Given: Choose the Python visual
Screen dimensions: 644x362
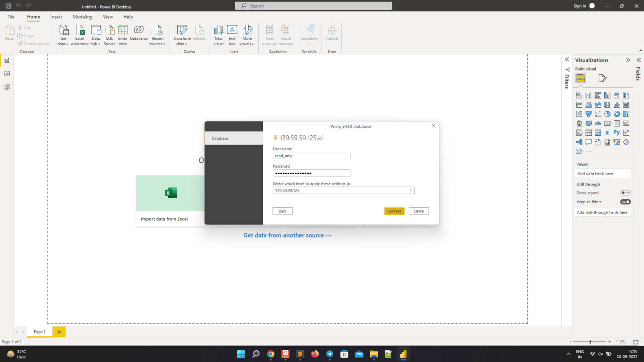Looking at the screenshot, I should click(617, 133).
